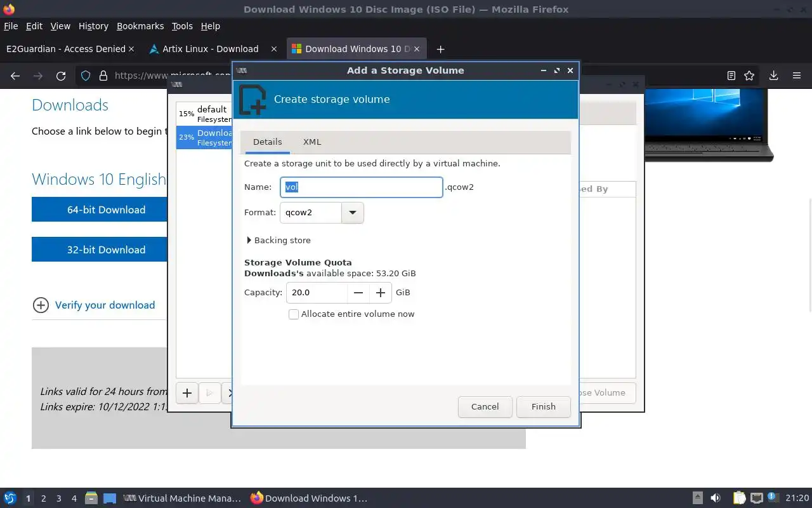Click the site padlock icon in address bar

click(103, 76)
